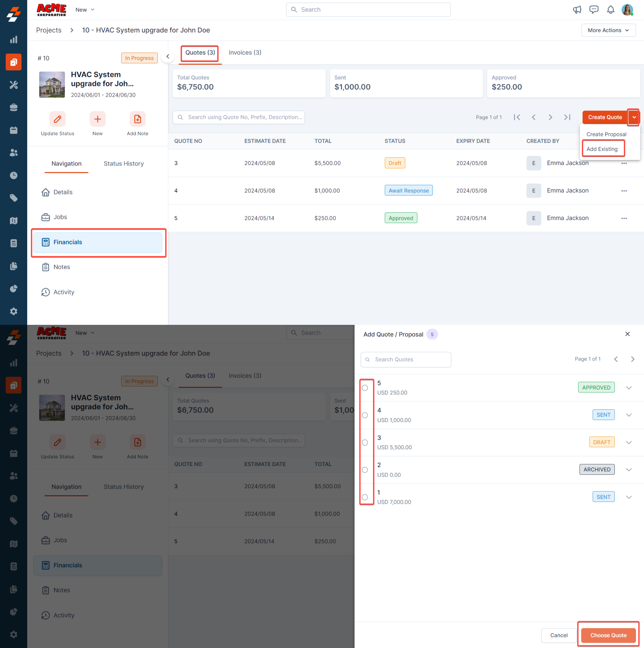Select radio button for quote 5 USD 250.00
This screenshot has height=648, width=644.
click(365, 388)
